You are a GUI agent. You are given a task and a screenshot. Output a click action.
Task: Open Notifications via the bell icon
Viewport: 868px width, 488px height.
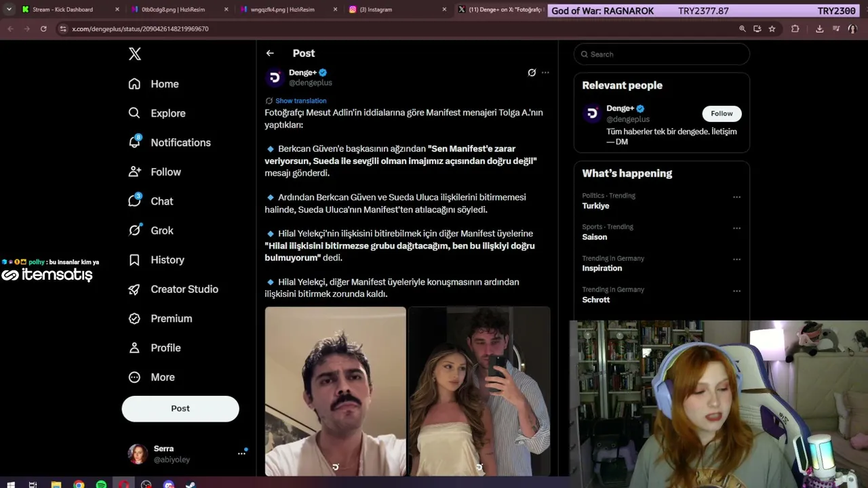click(134, 142)
